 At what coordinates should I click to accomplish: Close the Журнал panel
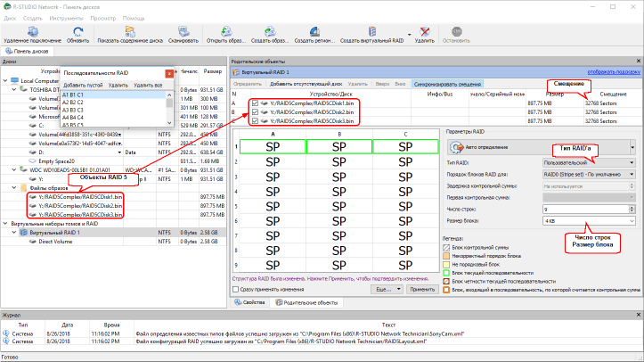[639, 315]
